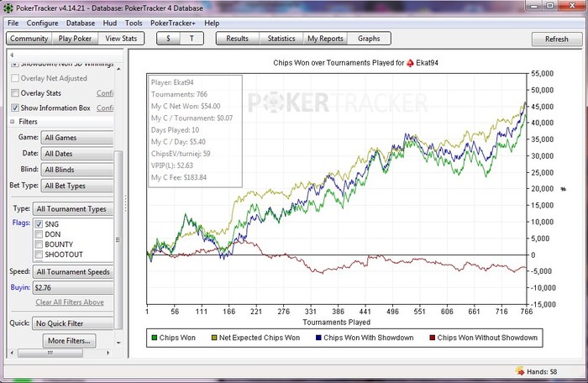
Task: Uncheck the SNG flag
Action: pos(39,224)
